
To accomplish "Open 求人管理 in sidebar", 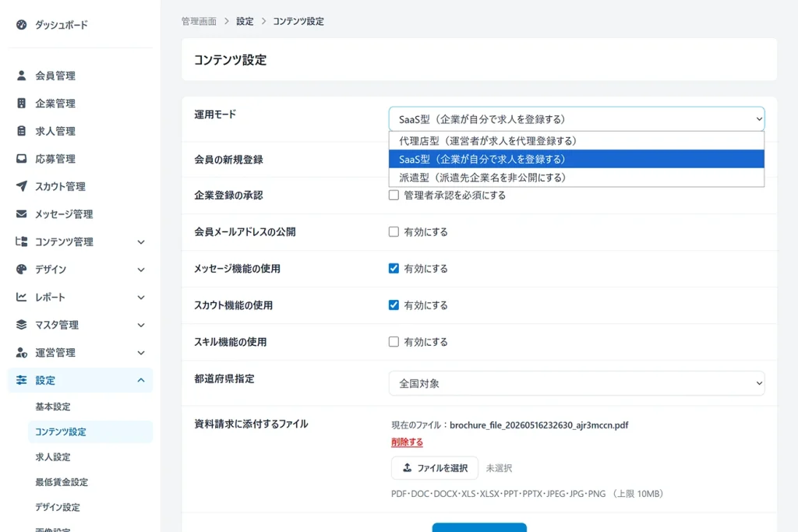I will tap(55, 131).
